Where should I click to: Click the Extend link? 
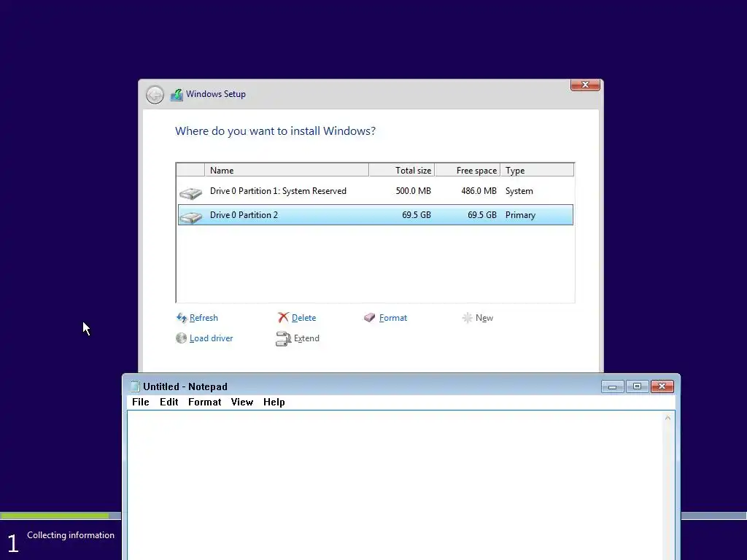tap(306, 338)
